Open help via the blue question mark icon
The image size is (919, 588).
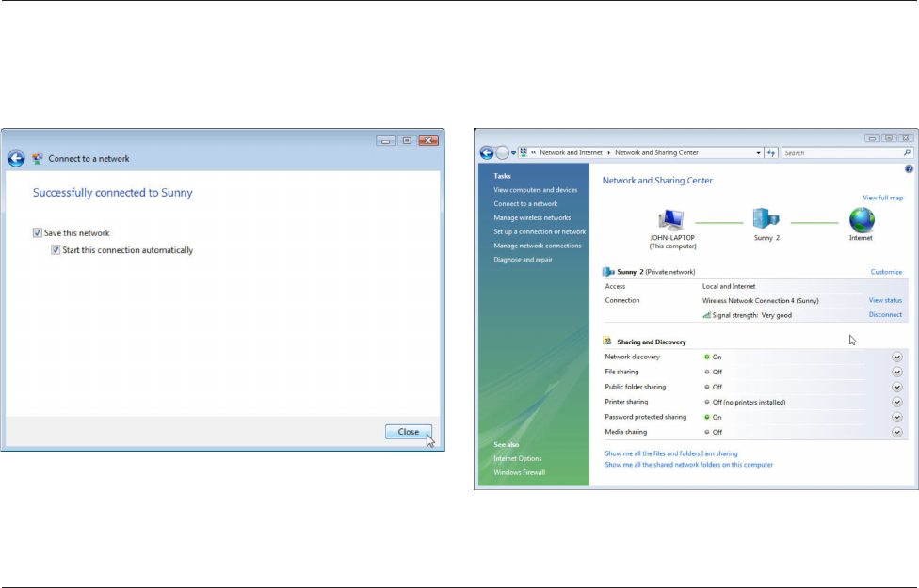(909, 168)
